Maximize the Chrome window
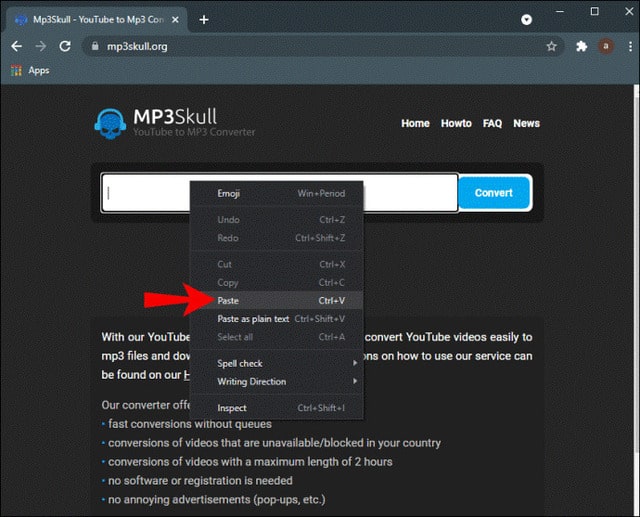Viewport: 640px width, 517px height. [595, 12]
